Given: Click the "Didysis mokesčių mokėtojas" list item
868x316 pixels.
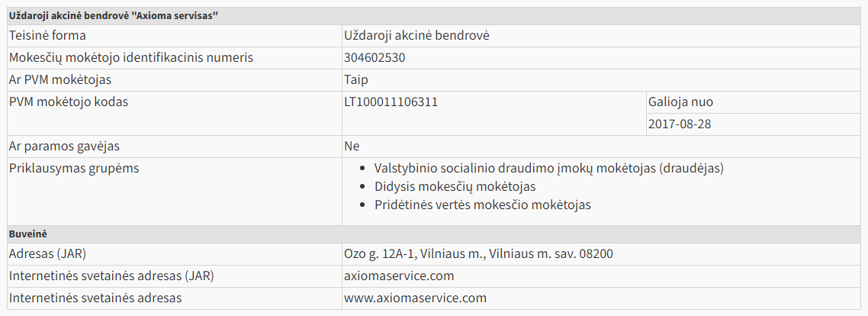Looking at the screenshot, I should pos(455,186).
